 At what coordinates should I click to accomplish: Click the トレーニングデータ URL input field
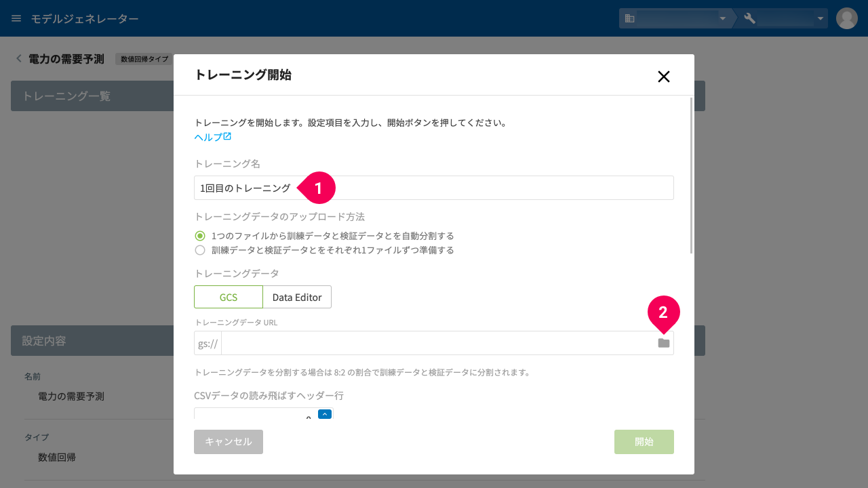[x=437, y=343]
